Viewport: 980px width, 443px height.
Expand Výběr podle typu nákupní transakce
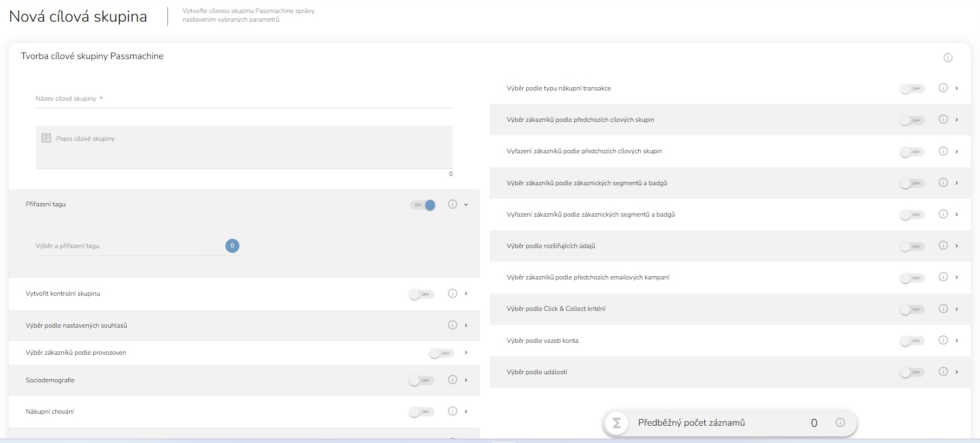[957, 88]
